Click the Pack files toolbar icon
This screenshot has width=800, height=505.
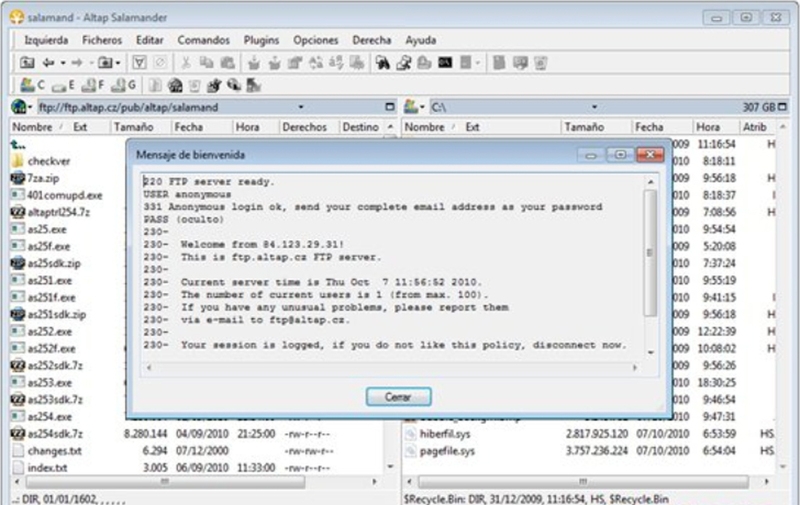coord(254,63)
